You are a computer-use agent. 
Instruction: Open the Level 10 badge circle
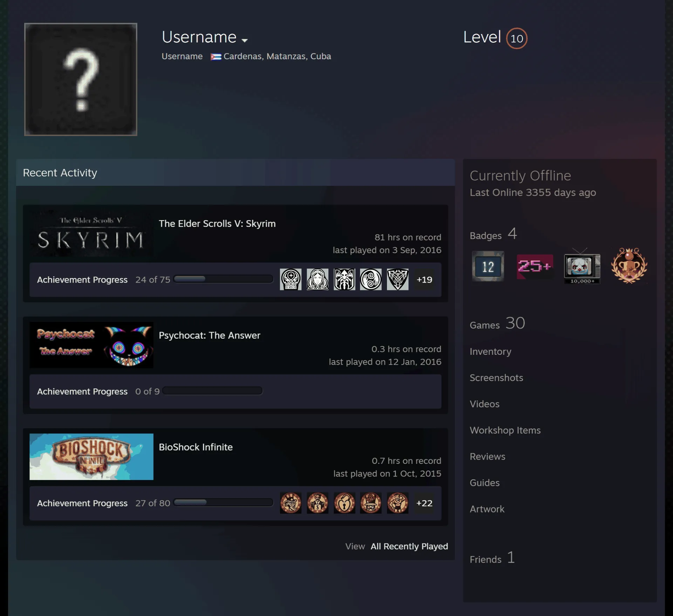[x=517, y=38]
